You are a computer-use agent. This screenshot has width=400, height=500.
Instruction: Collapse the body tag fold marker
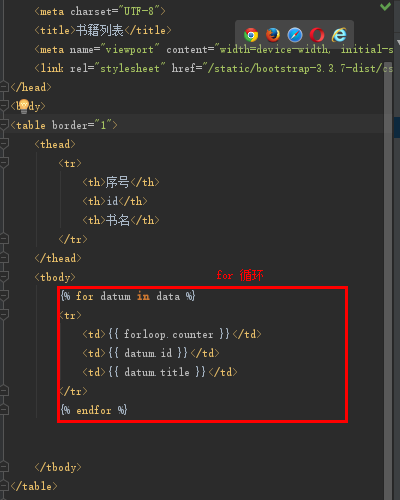coord(4,106)
